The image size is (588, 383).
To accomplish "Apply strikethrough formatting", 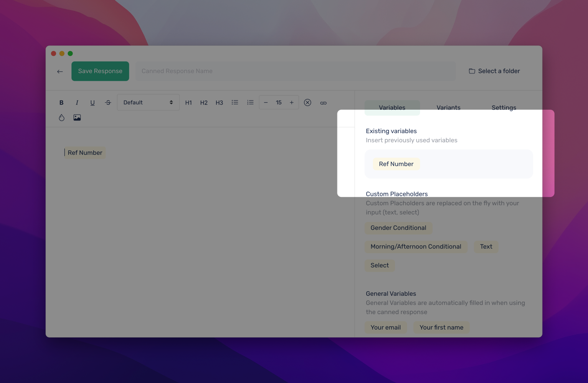I will tap(108, 103).
